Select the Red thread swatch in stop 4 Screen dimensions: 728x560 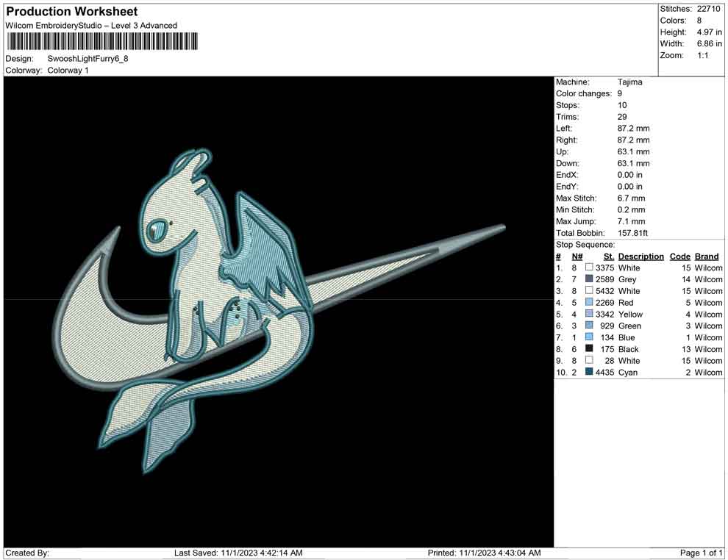point(589,303)
